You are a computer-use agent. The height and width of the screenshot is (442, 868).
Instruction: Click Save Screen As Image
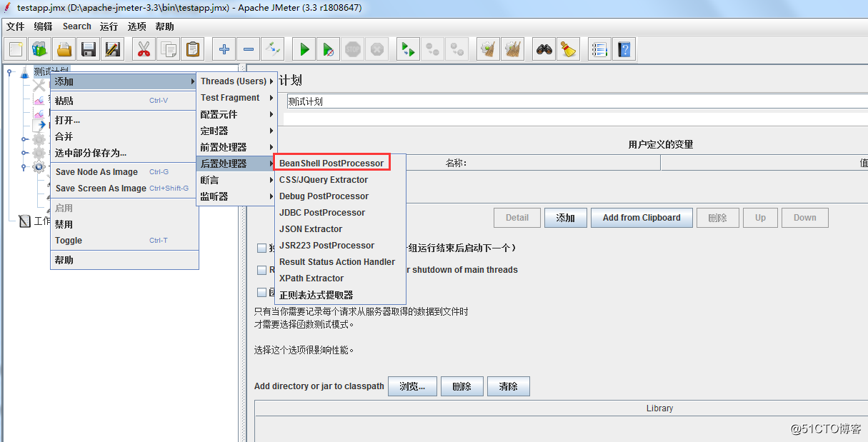(x=124, y=189)
